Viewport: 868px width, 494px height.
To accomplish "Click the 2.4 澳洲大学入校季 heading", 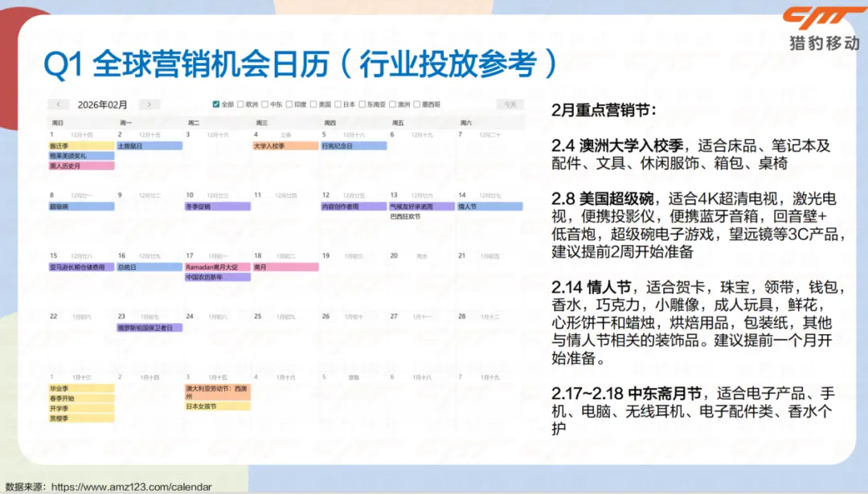I will pos(617,145).
